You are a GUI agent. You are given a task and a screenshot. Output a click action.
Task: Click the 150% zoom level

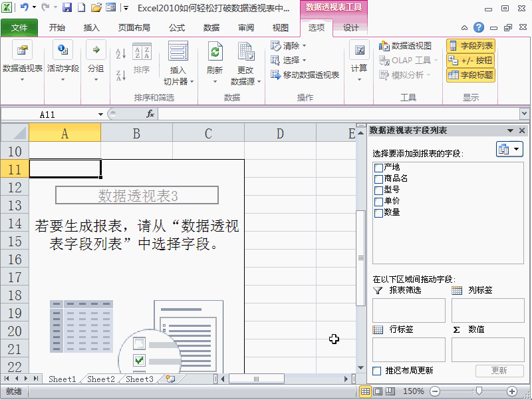coord(413,391)
